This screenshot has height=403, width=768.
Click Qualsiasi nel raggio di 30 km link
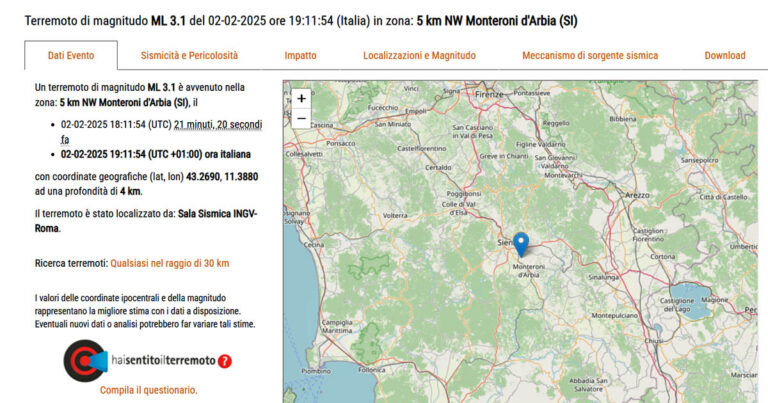[x=170, y=263]
